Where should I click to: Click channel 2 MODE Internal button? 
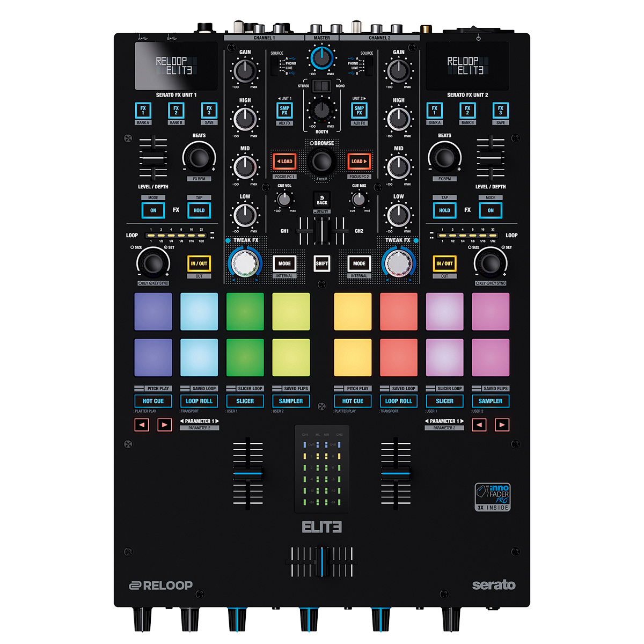pyautogui.click(x=359, y=264)
